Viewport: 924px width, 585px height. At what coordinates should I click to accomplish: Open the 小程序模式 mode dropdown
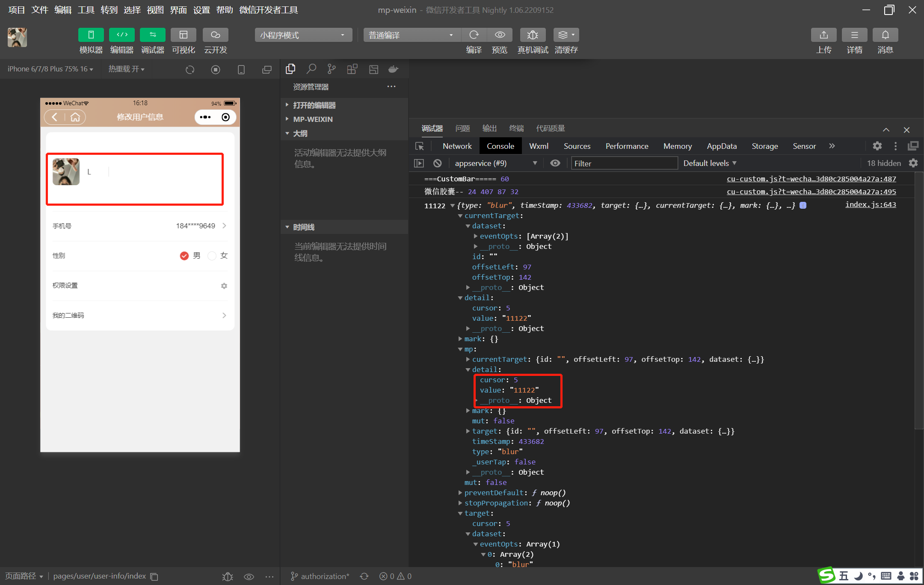tap(303, 35)
